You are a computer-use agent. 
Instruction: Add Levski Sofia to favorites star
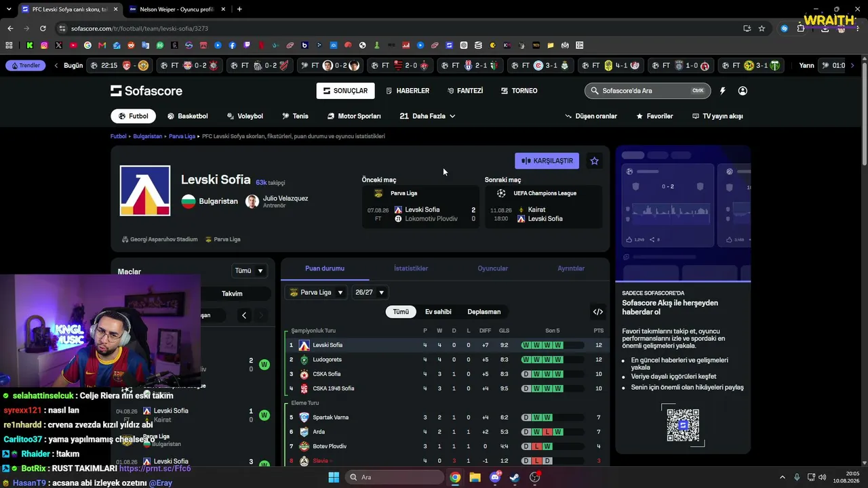tap(595, 161)
